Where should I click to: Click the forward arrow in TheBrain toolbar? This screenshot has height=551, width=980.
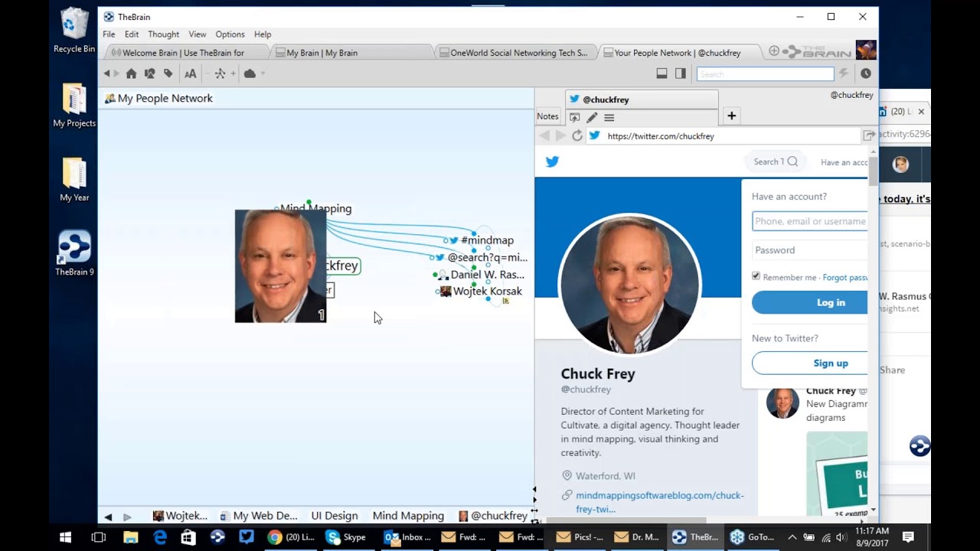click(116, 73)
